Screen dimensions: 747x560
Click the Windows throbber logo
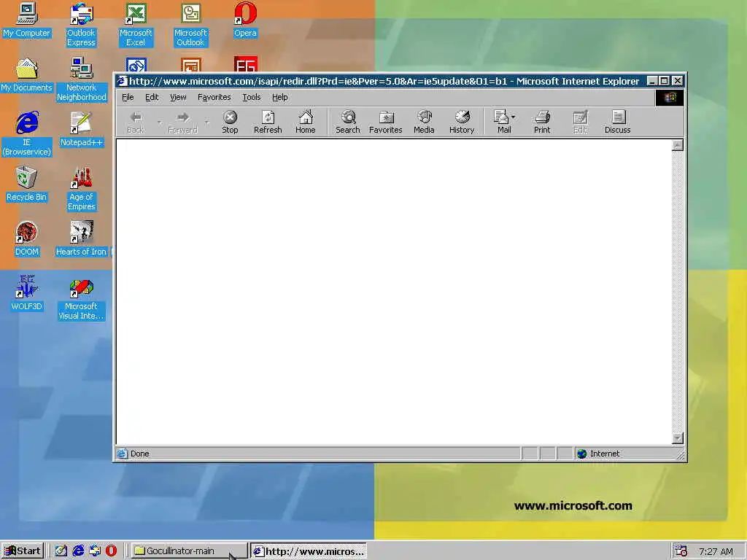(x=670, y=98)
